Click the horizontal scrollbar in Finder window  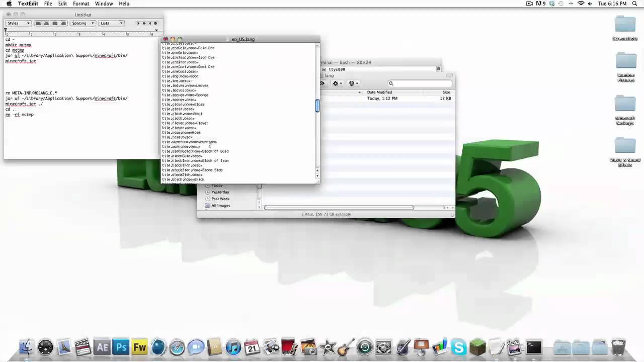point(339,208)
